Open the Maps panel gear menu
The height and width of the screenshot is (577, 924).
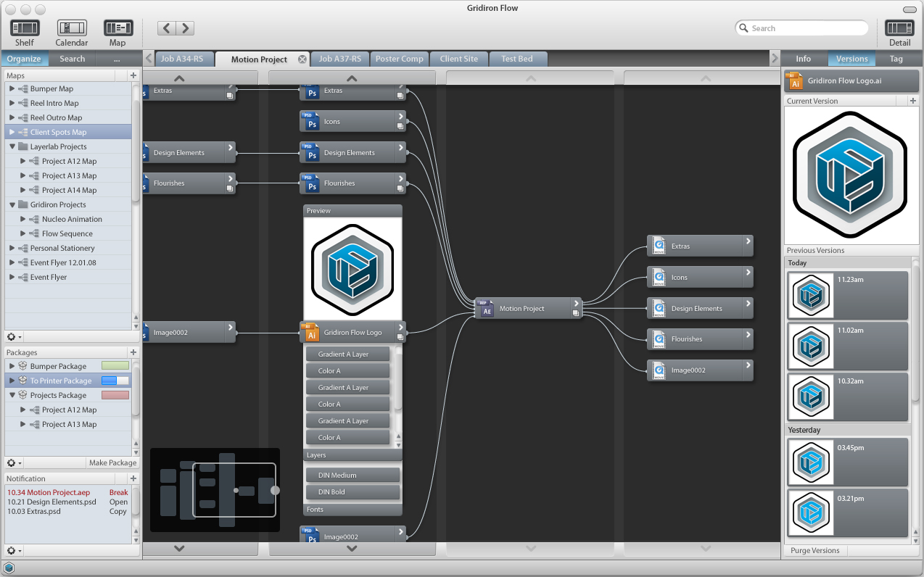pyautogui.click(x=14, y=337)
